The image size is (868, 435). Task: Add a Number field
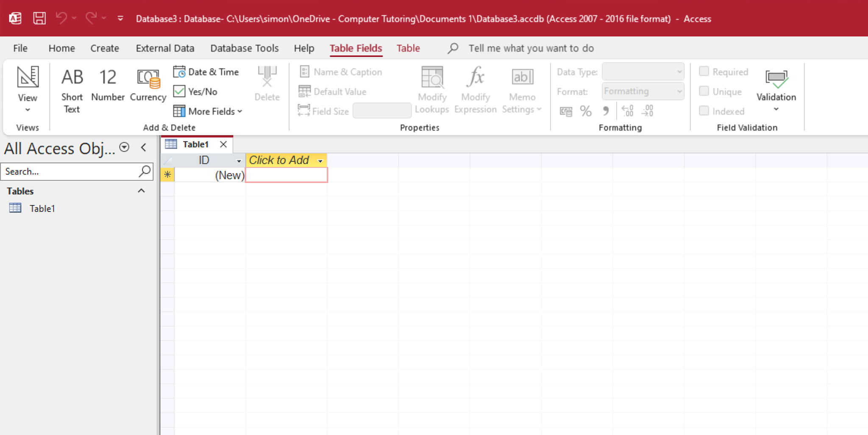pos(108,85)
